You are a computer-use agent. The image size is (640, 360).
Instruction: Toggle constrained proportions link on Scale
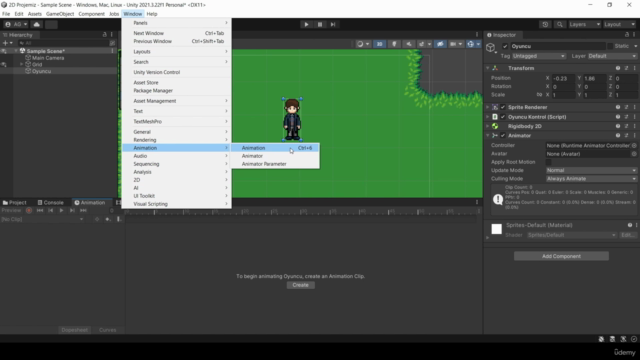[539, 95]
